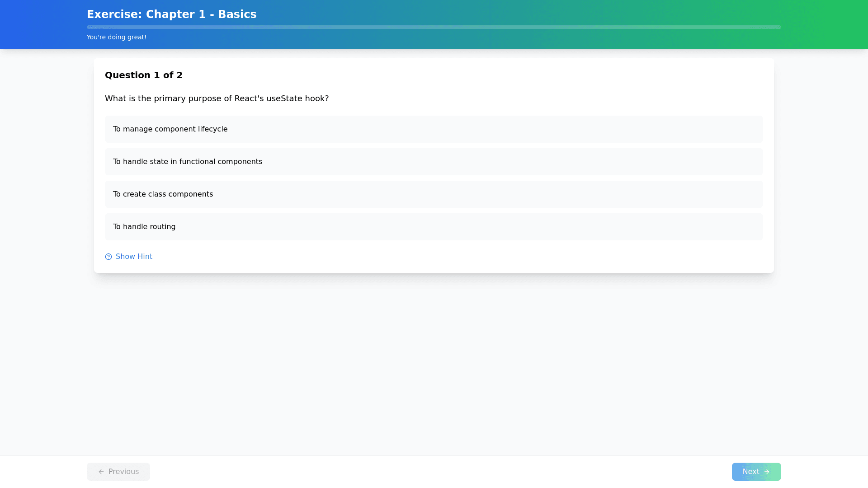
Task: Go to next question with Next button
Action: [756, 472]
